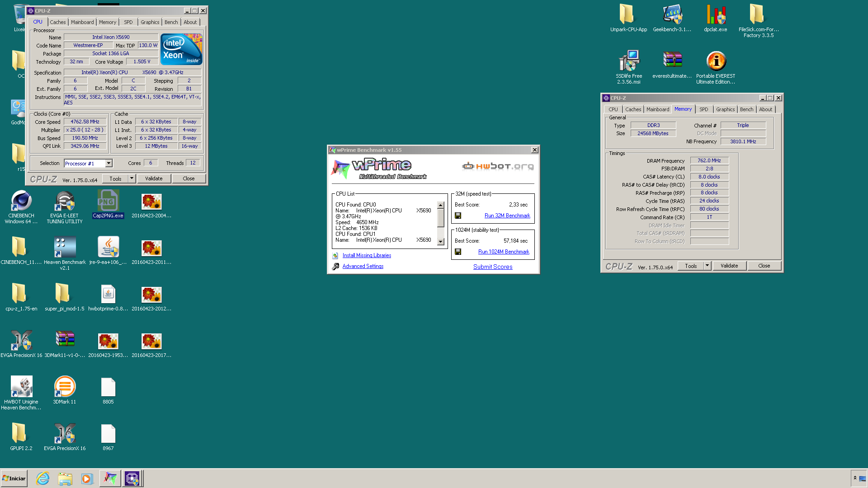Image resolution: width=868 pixels, height=488 pixels.
Task: Open Processor #1 selection dropdown
Action: pos(108,164)
